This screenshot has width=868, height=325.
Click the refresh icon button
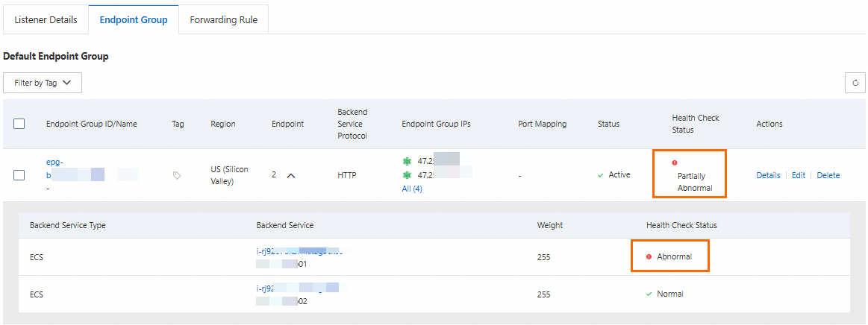tap(855, 83)
